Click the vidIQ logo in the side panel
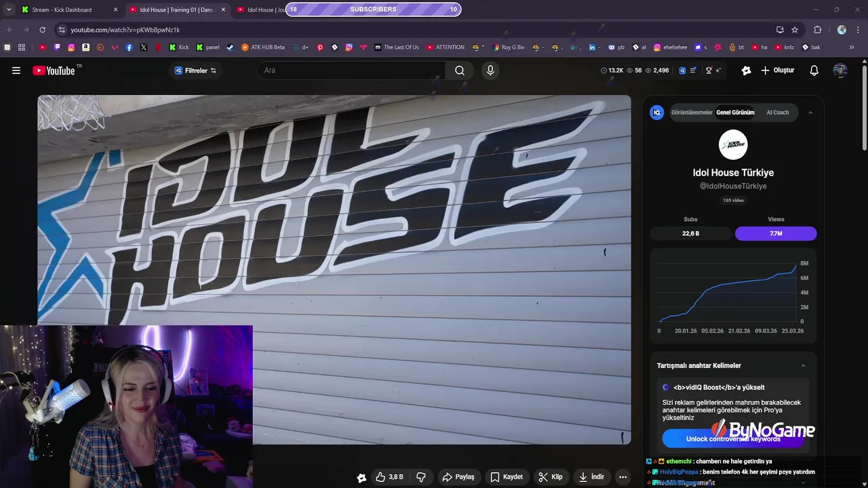Viewport: 868px width, 488px height. point(656,113)
